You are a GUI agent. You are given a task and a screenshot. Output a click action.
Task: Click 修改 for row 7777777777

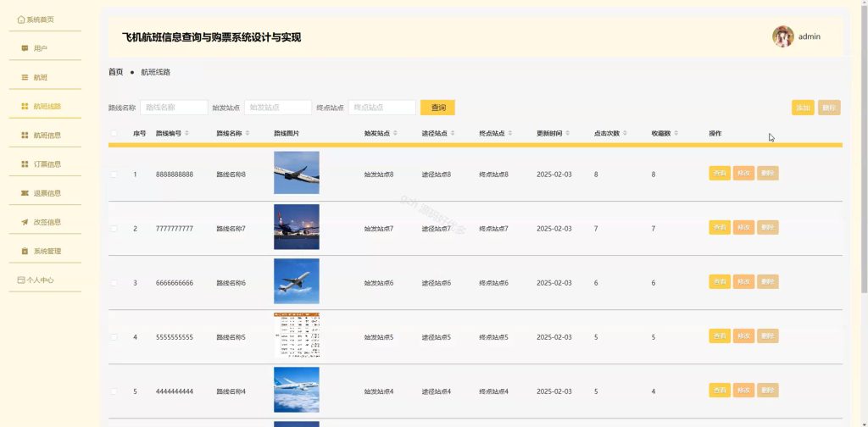743,227
